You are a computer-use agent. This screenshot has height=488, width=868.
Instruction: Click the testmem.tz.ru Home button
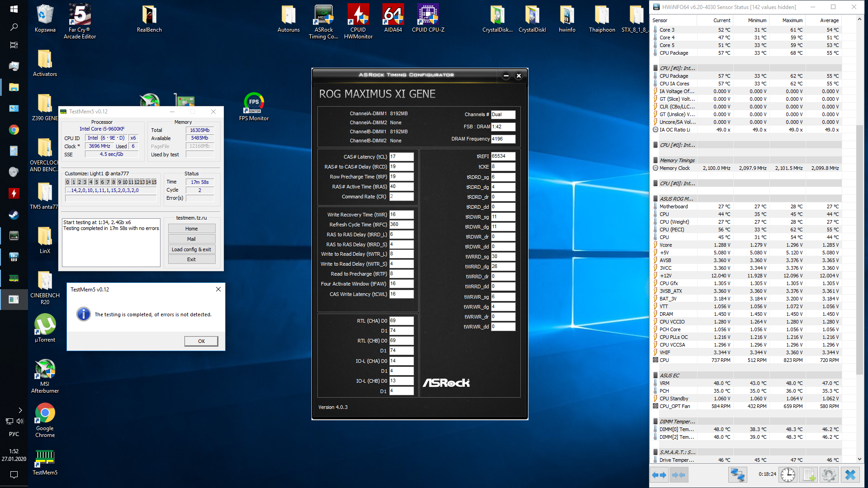click(191, 229)
